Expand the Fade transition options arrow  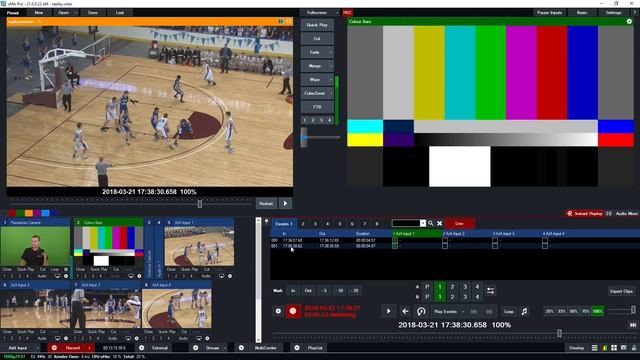(331, 52)
